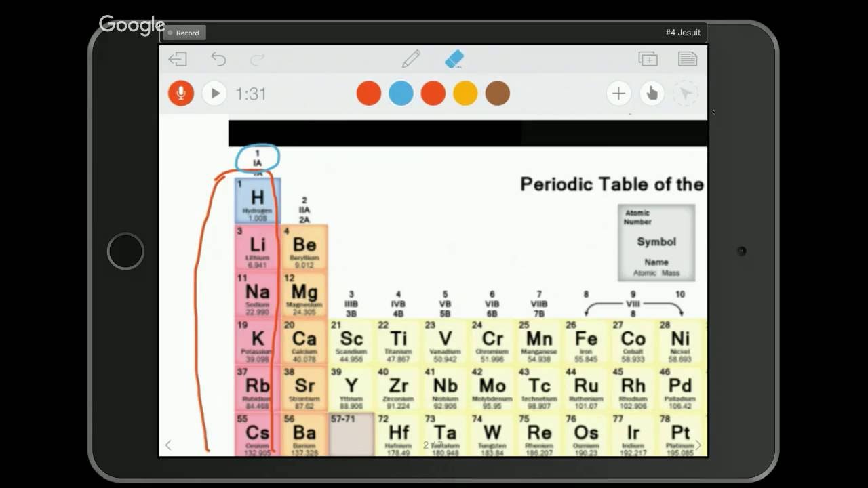The height and width of the screenshot is (488, 868).
Task: Tap the Cesium Cs cell
Action: click(257, 434)
